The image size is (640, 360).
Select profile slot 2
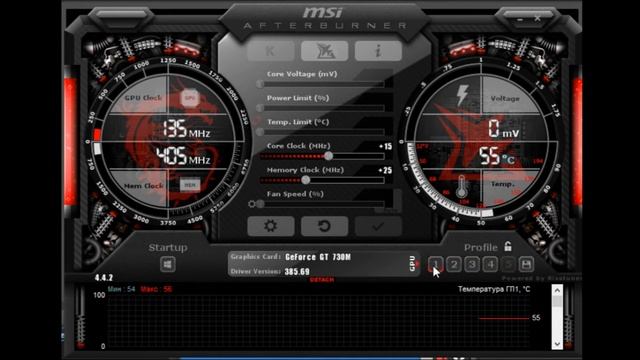click(x=454, y=264)
